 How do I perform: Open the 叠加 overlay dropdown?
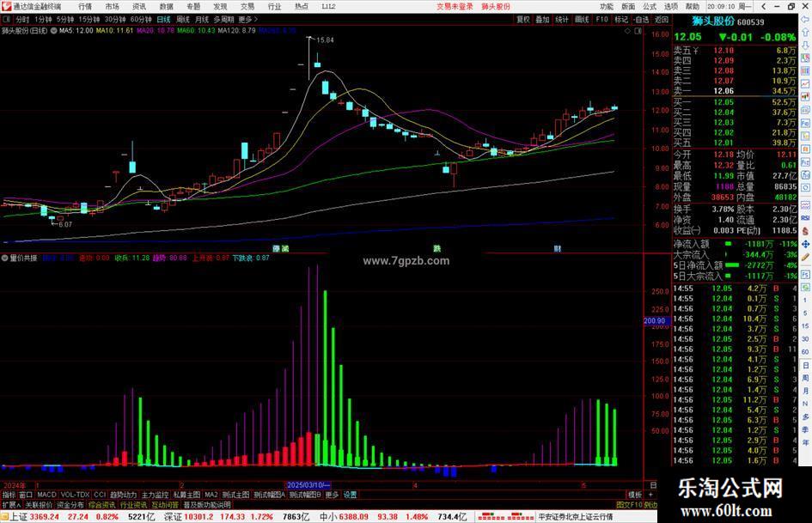(542, 19)
